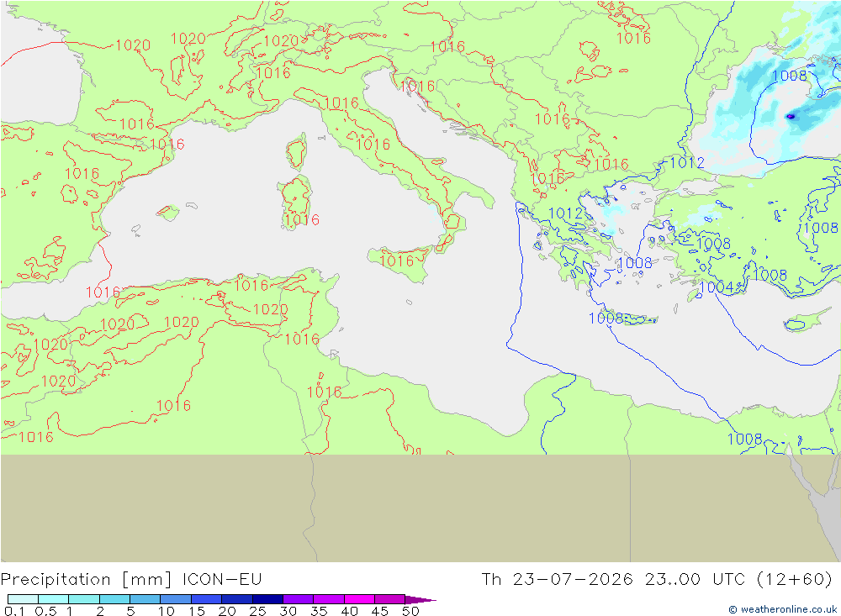
Task: Click the island of Corsica on the map
Action: (297, 152)
